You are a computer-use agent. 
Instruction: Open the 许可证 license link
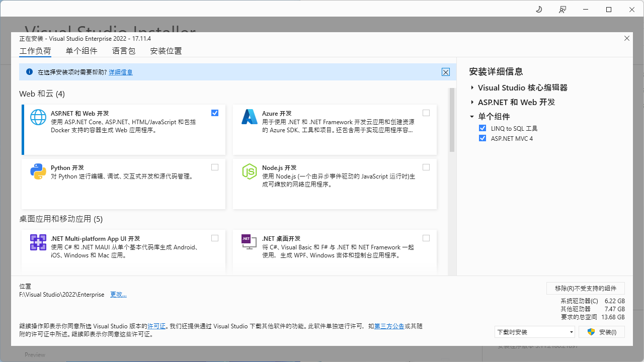click(x=156, y=326)
